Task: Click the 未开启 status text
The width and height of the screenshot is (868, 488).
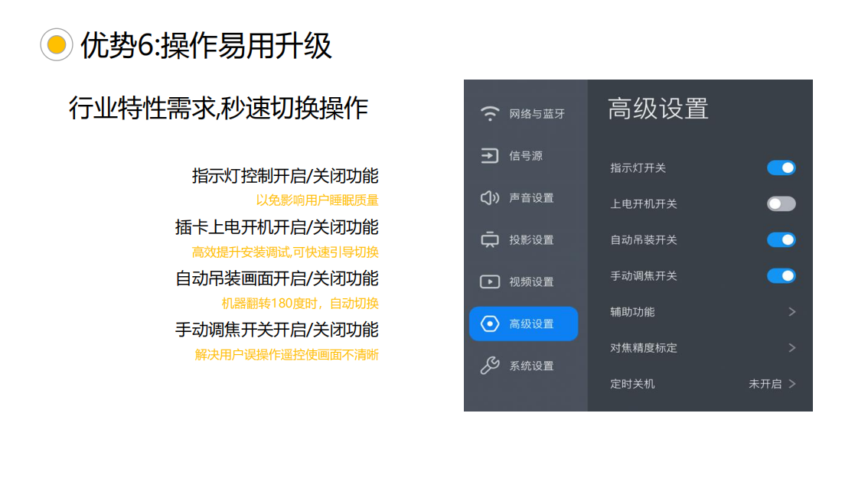Action: click(x=765, y=384)
